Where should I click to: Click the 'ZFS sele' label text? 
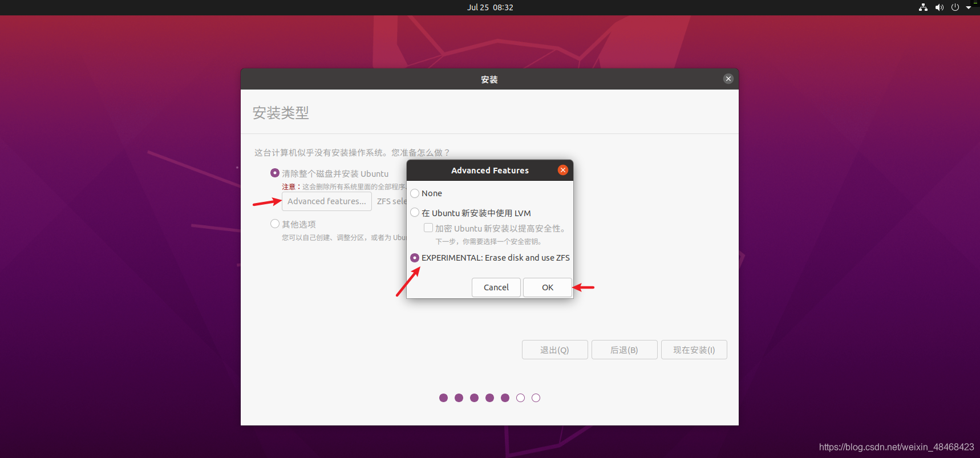[x=392, y=201]
